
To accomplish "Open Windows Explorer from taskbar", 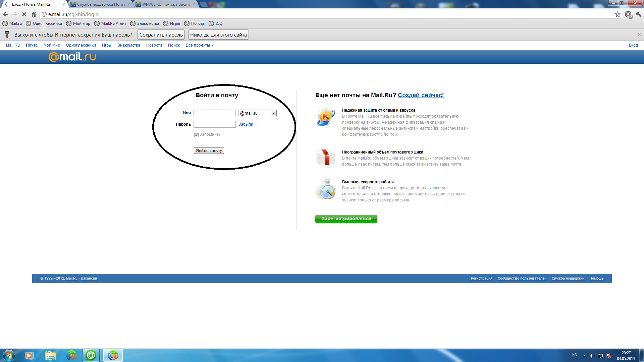I will pos(50,355).
